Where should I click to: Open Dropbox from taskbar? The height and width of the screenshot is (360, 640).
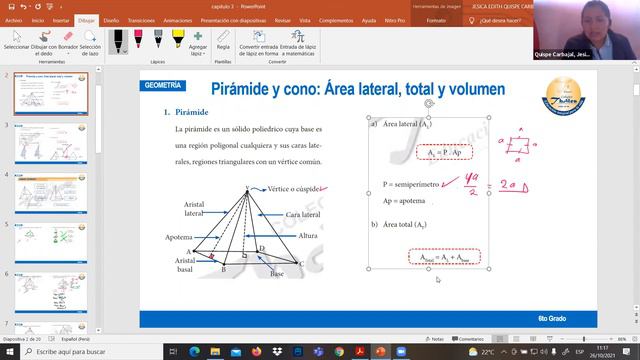(x=277, y=351)
